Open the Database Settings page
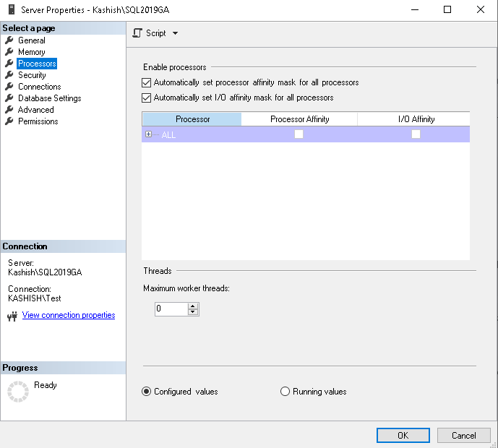 (x=50, y=98)
